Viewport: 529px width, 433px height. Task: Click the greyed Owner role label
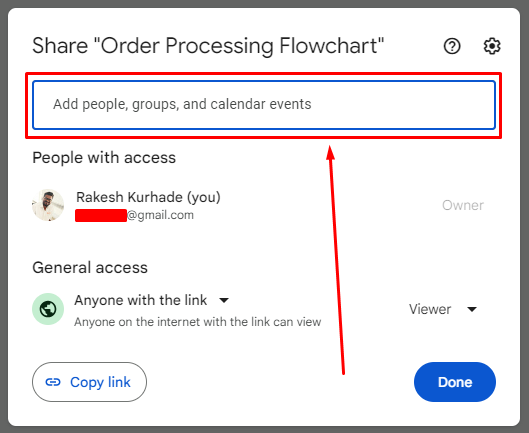(x=463, y=205)
